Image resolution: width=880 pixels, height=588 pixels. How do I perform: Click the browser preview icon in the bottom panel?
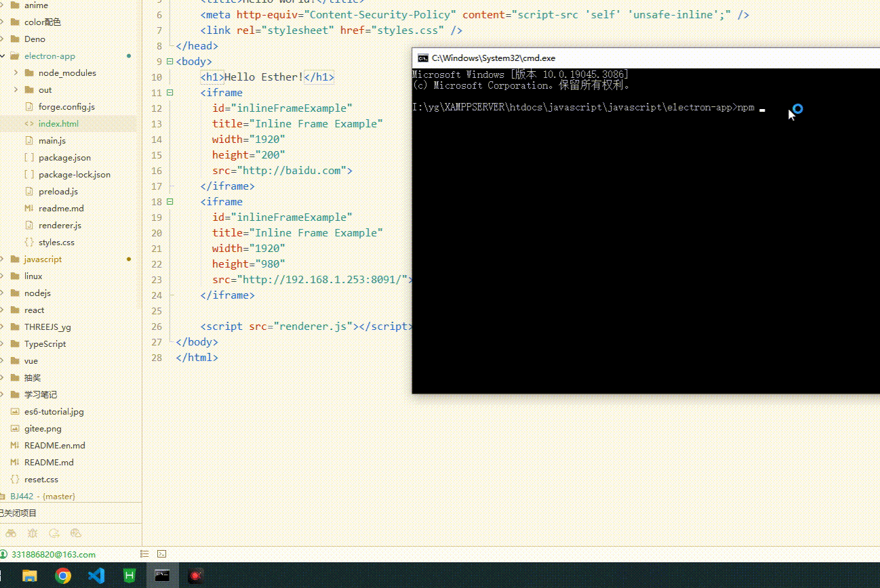pyautogui.click(x=75, y=533)
